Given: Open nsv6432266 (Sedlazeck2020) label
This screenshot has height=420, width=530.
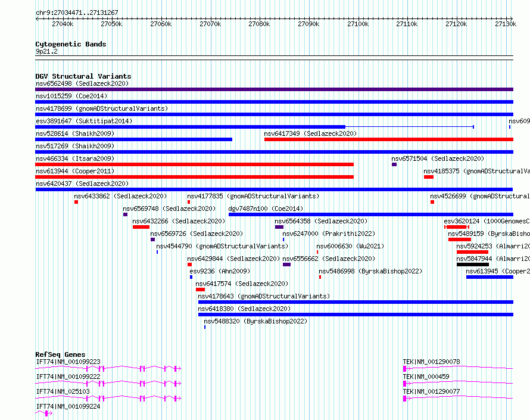Looking at the screenshot, I should click(x=179, y=221).
